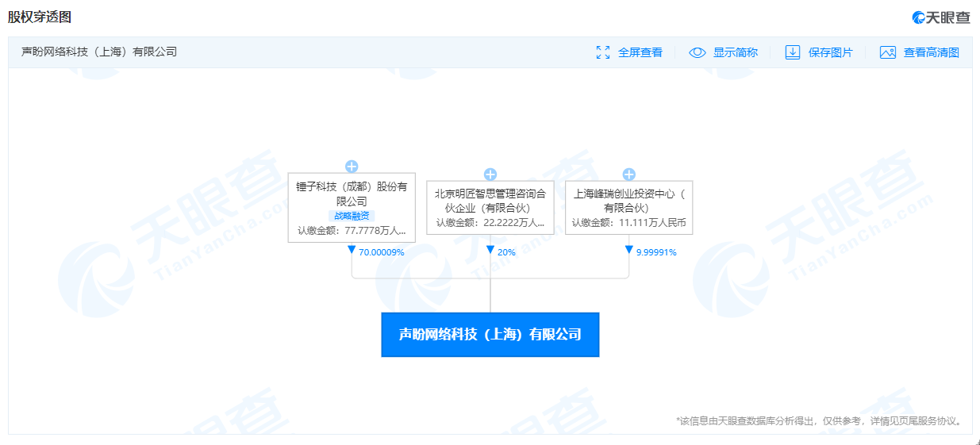Click the 70.00009% share arrow

pos(352,251)
